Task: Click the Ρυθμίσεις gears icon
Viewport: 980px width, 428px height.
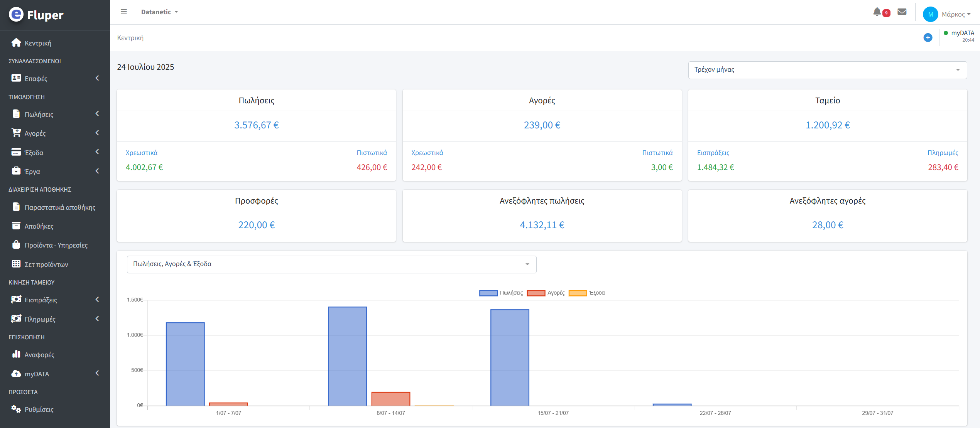Action: tap(16, 409)
